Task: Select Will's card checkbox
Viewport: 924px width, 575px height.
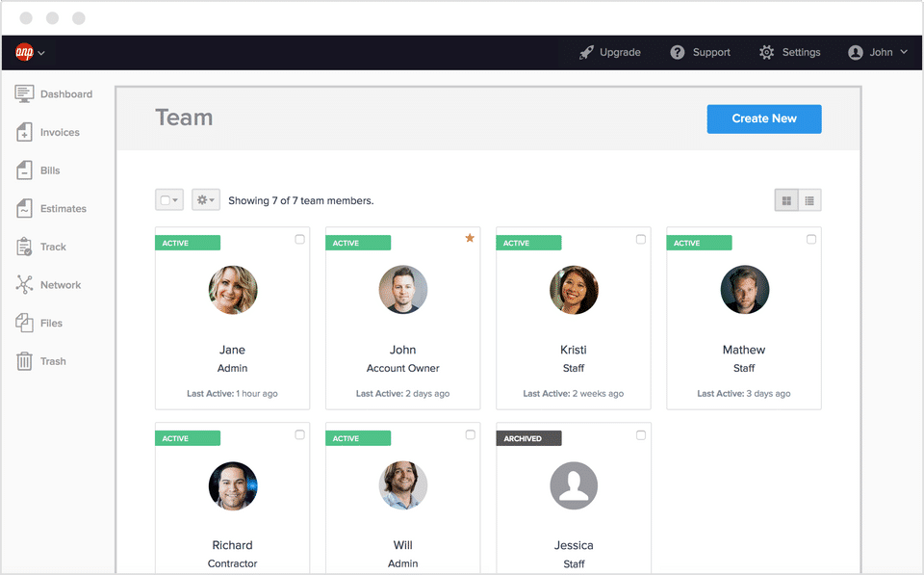Action: pyautogui.click(x=471, y=434)
